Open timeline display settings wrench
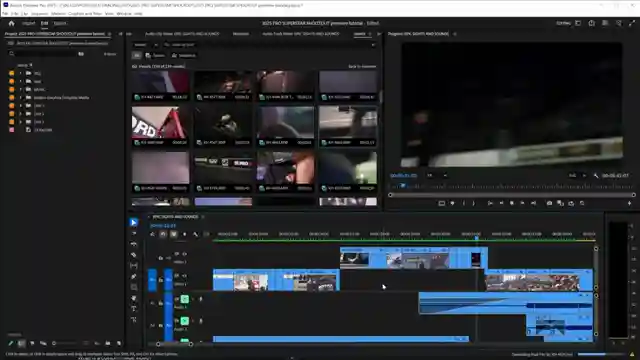 pyautogui.click(x=195, y=234)
